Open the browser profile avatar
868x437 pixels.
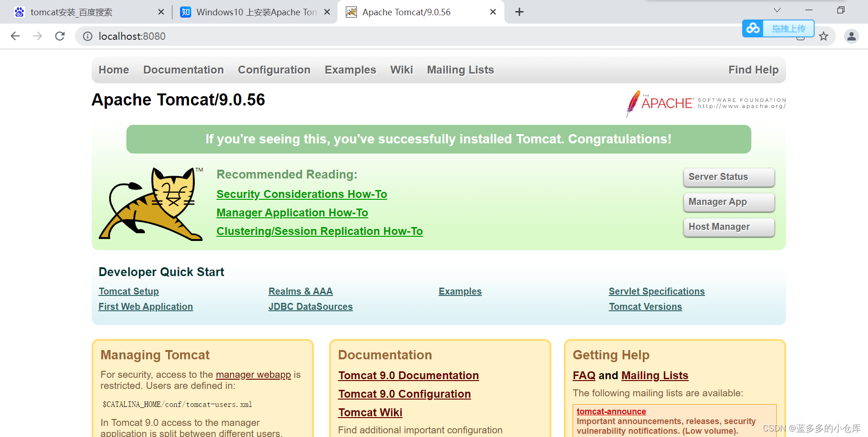pos(851,36)
